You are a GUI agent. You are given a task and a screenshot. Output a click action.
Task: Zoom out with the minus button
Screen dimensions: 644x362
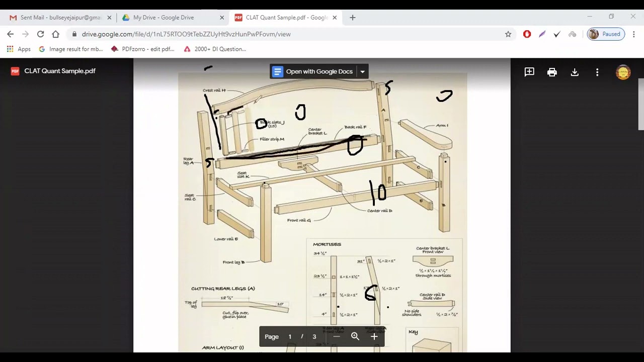pyautogui.click(x=337, y=336)
